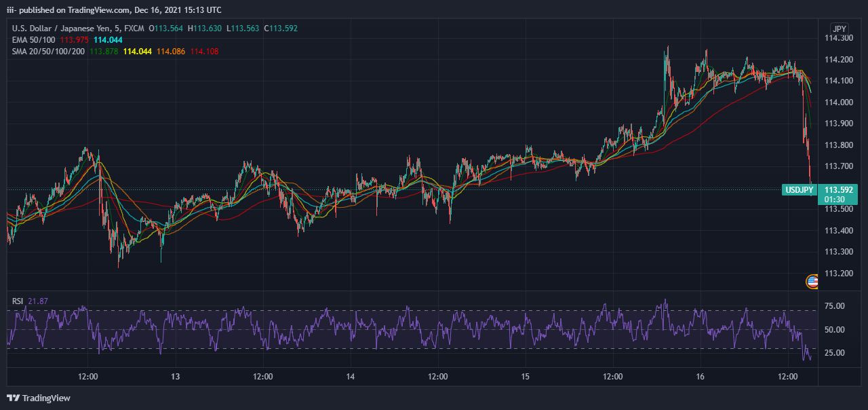The image size is (868, 410).
Task: Click the date label 16 on time axis
Action: pyautogui.click(x=701, y=377)
